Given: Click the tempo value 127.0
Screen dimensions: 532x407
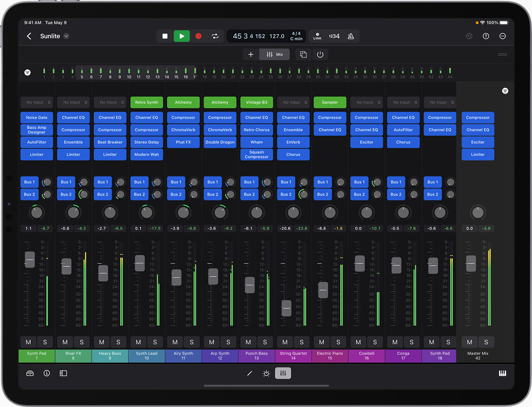Looking at the screenshot, I should pos(277,36).
